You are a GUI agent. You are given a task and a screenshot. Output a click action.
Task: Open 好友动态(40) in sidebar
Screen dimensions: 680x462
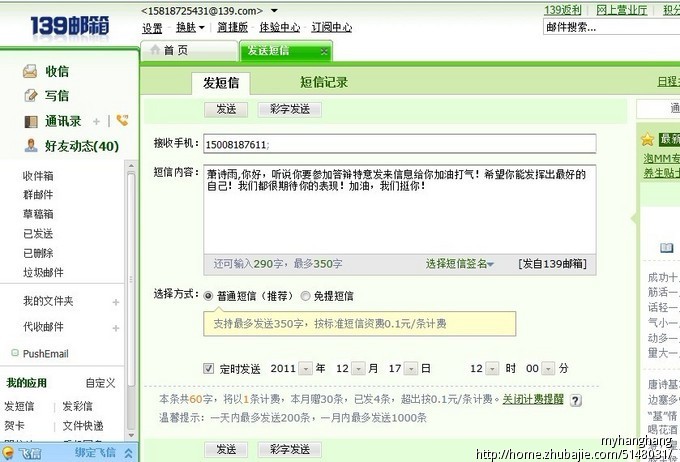point(82,146)
